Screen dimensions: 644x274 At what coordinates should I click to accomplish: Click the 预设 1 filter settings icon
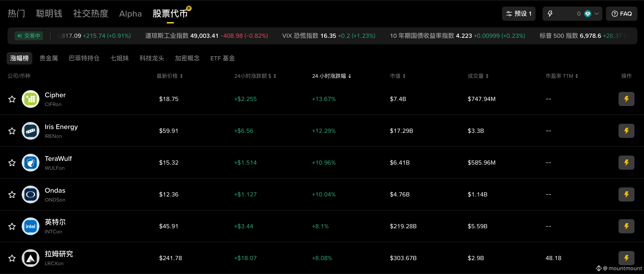[x=509, y=14]
